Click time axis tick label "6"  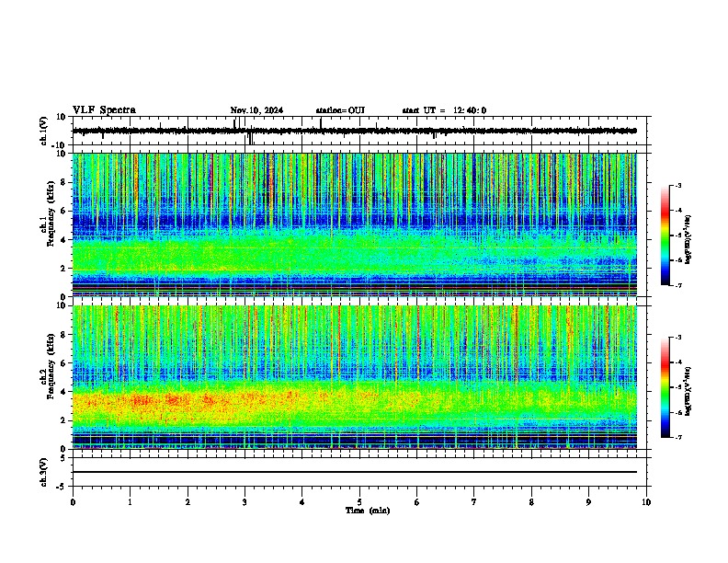[417, 502]
